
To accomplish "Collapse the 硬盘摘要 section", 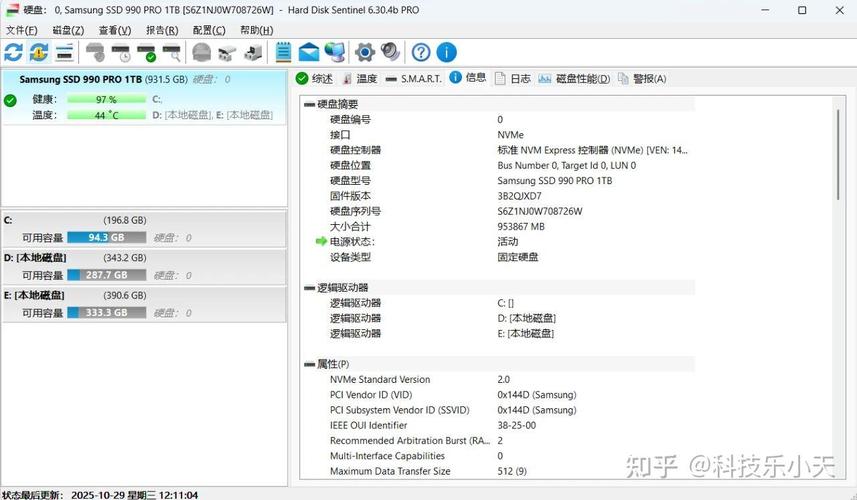I will pos(309,104).
